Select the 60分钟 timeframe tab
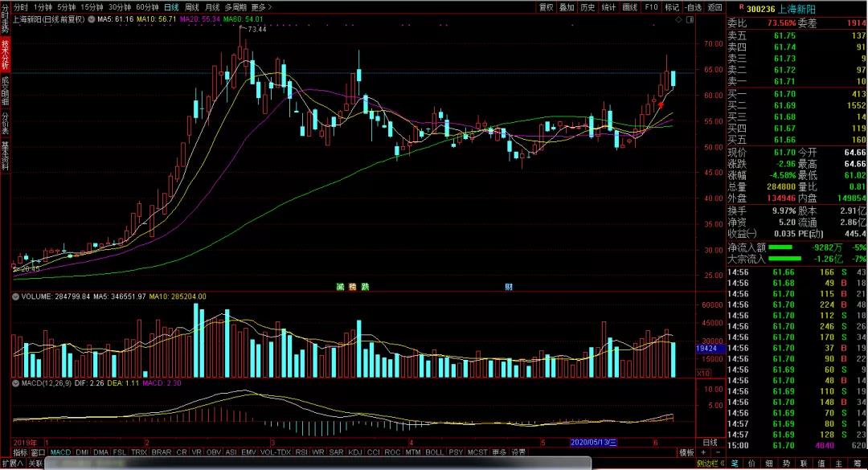 click(147, 7)
